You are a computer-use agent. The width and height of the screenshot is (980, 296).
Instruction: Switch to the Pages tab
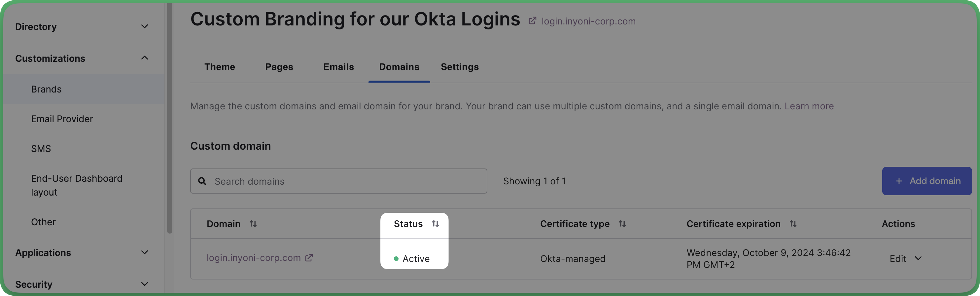pos(279,67)
